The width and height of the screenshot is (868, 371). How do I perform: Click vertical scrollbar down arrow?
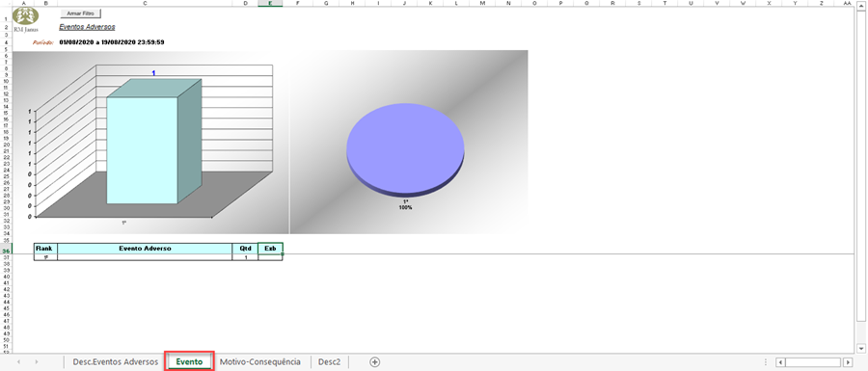[x=861, y=348]
